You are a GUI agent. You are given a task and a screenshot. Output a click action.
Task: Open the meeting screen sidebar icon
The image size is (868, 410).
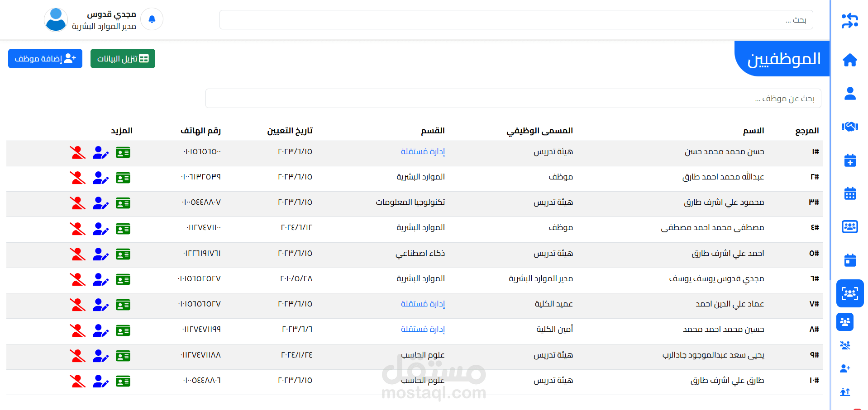click(850, 226)
